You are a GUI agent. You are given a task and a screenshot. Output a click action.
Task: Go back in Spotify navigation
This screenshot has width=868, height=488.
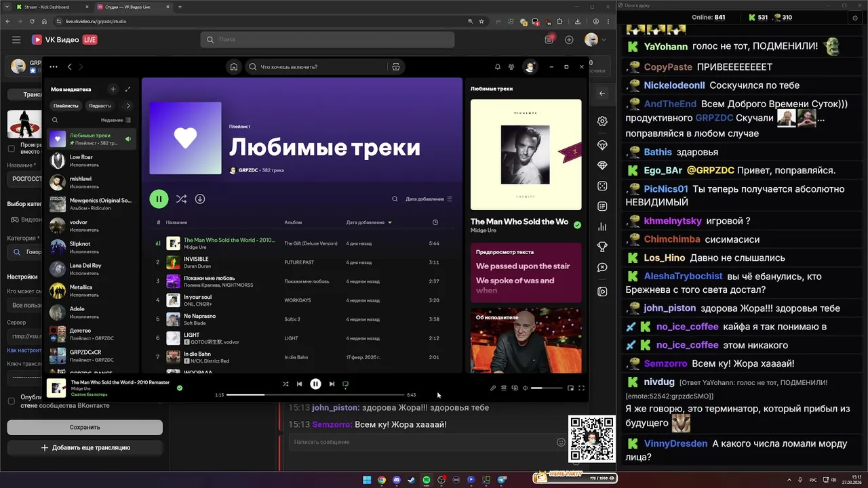tap(69, 66)
